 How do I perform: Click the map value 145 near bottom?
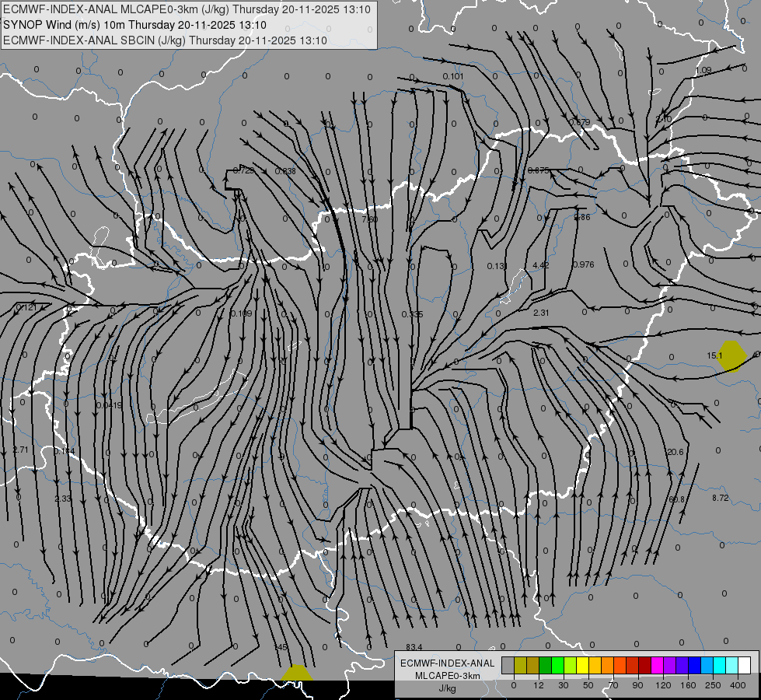(x=281, y=647)
